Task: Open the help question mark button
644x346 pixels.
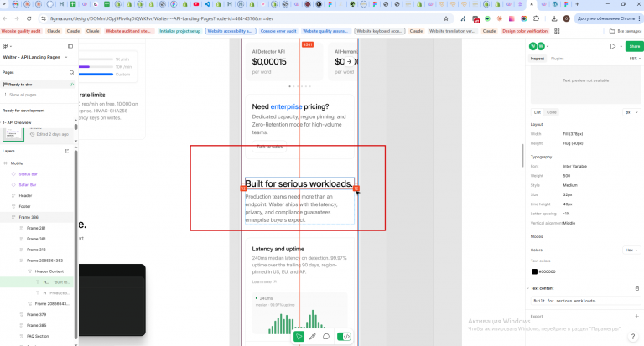Action: pyautogui.click(x=633, y=337)
